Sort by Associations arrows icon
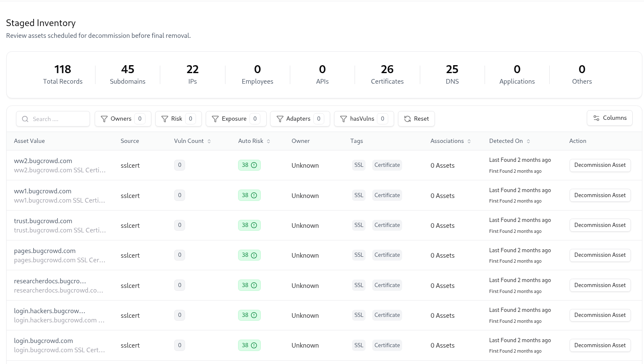Viewport: 644px width, 364px height. (x=469, y=141)
